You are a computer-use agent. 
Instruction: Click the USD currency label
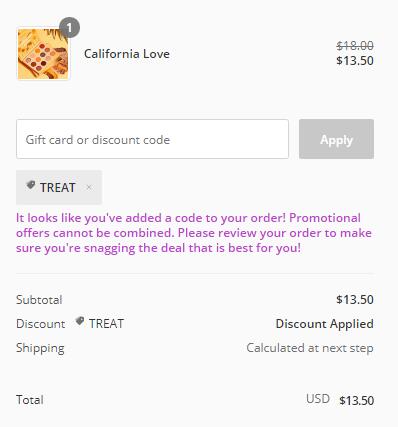pyautogui.click(x=318, y=399)
